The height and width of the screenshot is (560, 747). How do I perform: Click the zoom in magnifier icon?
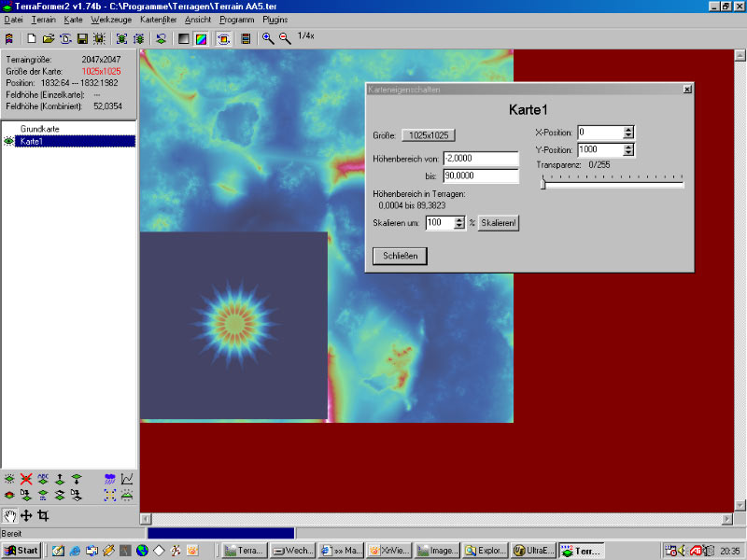[268, 38]
